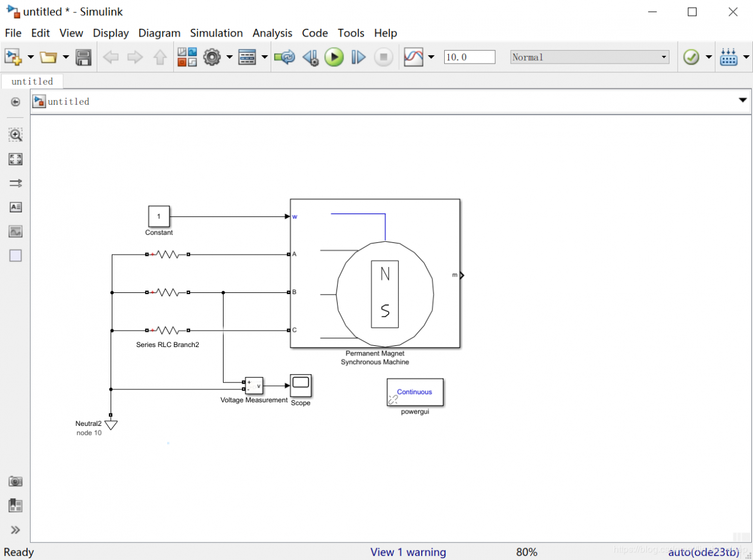Screen dimensions: 753x560
Task: Click the Build Model icon
Action: (728, 57)
